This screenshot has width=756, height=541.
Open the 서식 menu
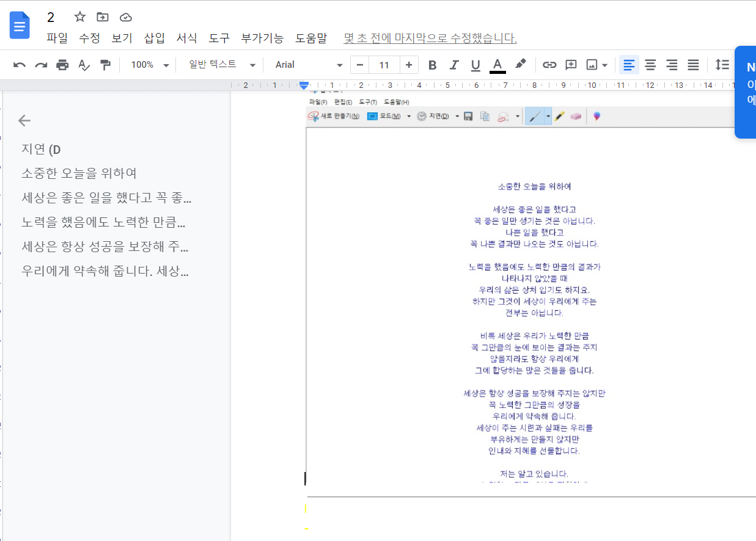coord(187,38)
